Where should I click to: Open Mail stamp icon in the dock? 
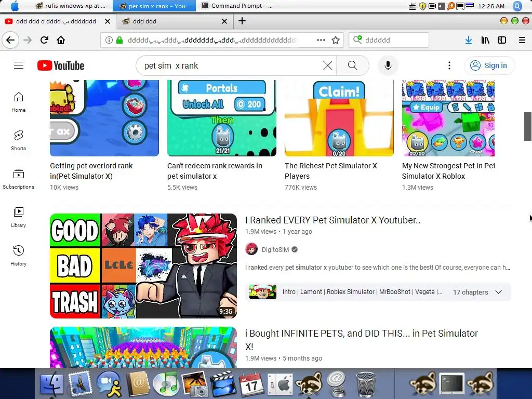coord(79,383)
